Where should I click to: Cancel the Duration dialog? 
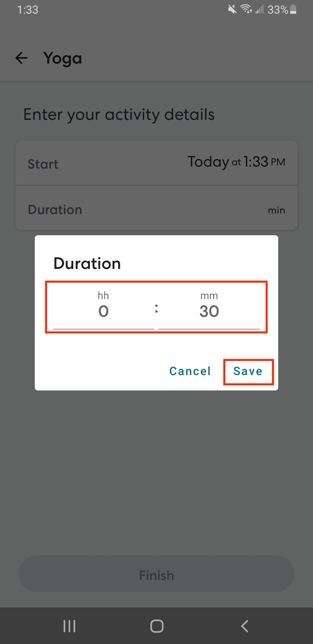190,371
